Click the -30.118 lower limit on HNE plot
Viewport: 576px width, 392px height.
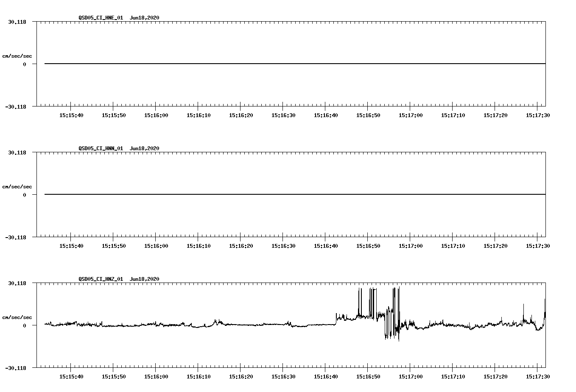[16, 106]
